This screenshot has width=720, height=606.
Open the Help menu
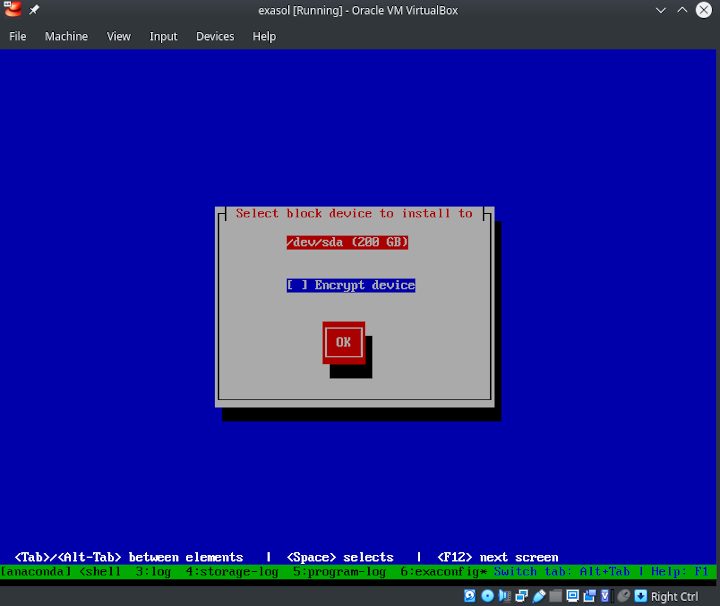[264, 36]
